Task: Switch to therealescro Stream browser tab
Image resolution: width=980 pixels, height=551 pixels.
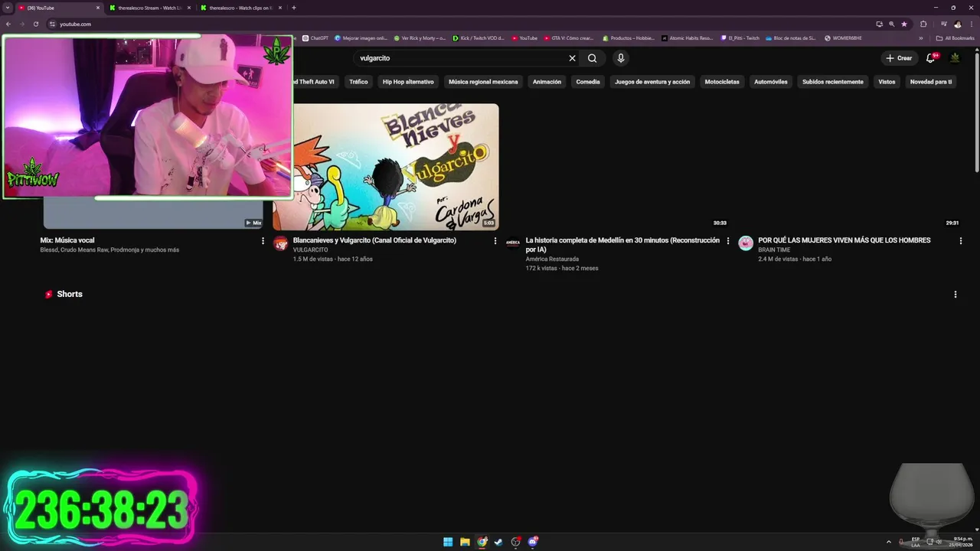Action: click(149, 8)
